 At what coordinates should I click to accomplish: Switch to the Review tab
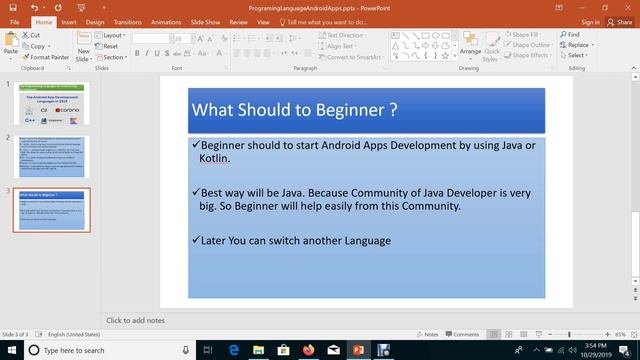click(238, 22)
